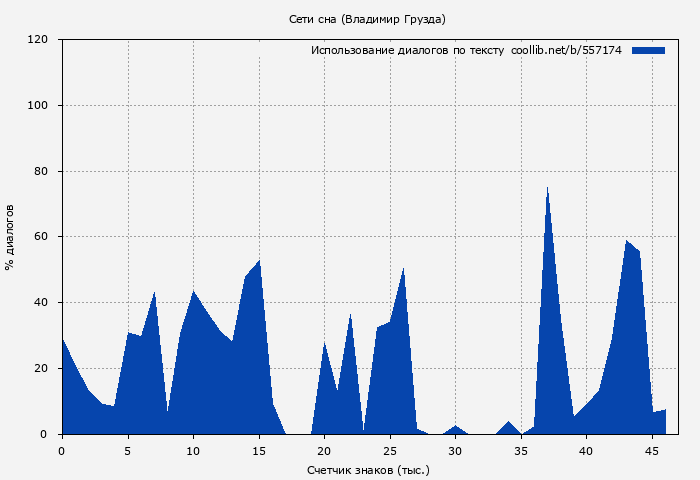Screen dimensions: 700x480
Task: Click the x-axis tick label 20
Action: (324, 450)
